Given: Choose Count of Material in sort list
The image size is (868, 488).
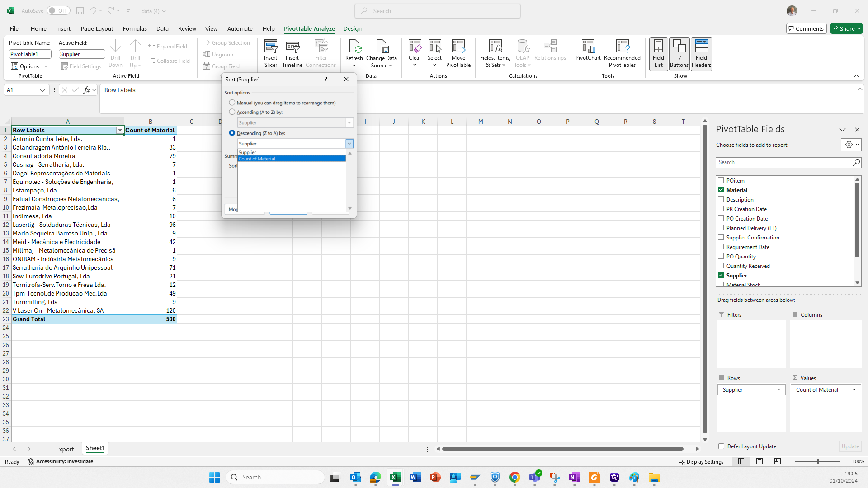Looking at the screenshot, I should [x=292, y=159].
